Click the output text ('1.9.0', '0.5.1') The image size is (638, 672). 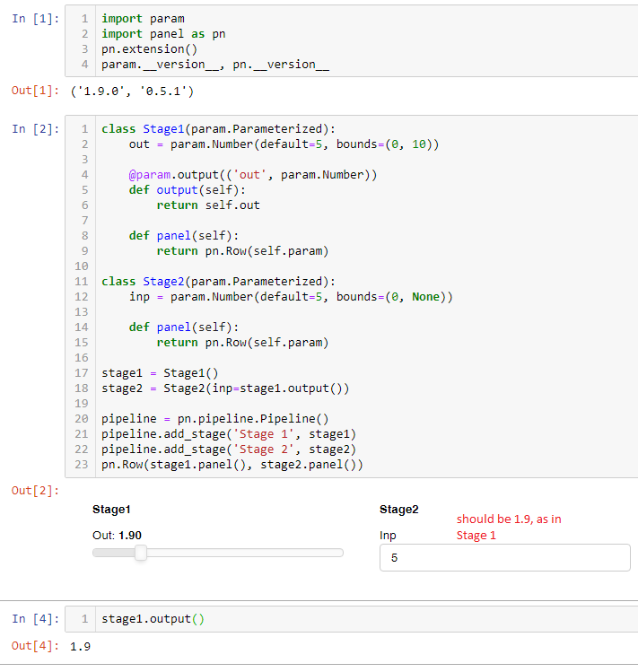click(x=132, y=92)
